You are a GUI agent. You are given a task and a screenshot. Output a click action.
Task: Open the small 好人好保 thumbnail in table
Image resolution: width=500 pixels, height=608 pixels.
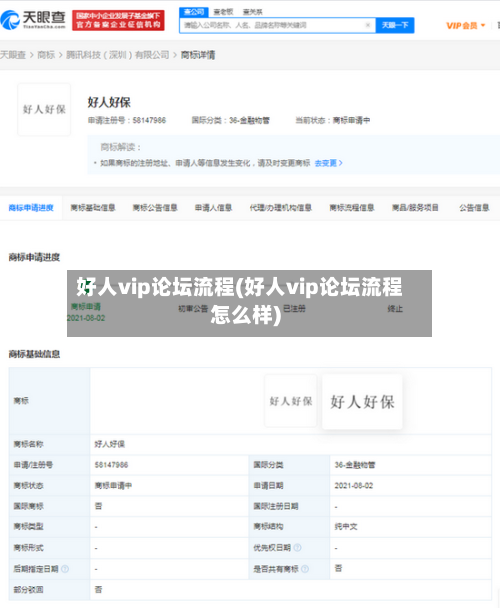[291, 401]
